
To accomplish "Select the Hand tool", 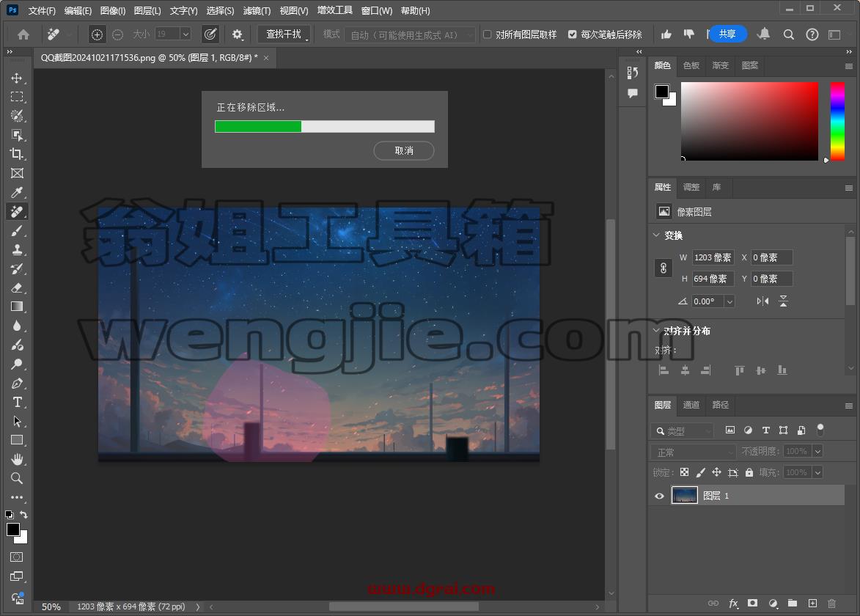I will click(x=17, y=459).
